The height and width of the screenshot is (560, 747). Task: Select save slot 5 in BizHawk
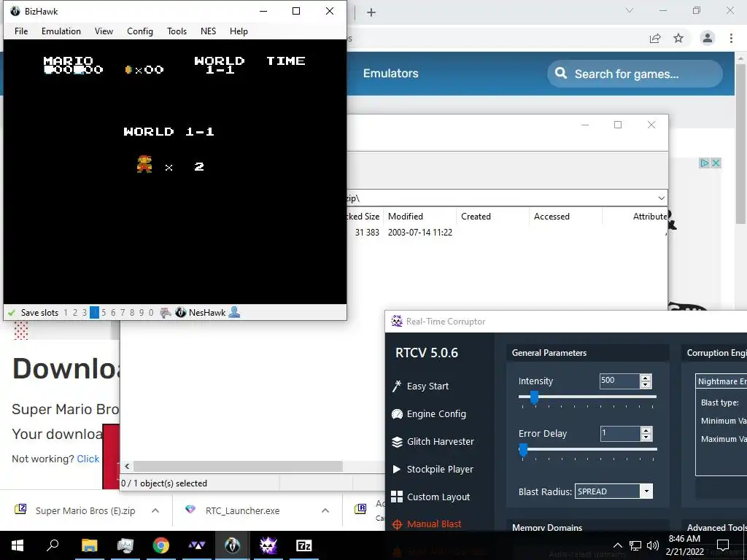(x=104, y=312)
